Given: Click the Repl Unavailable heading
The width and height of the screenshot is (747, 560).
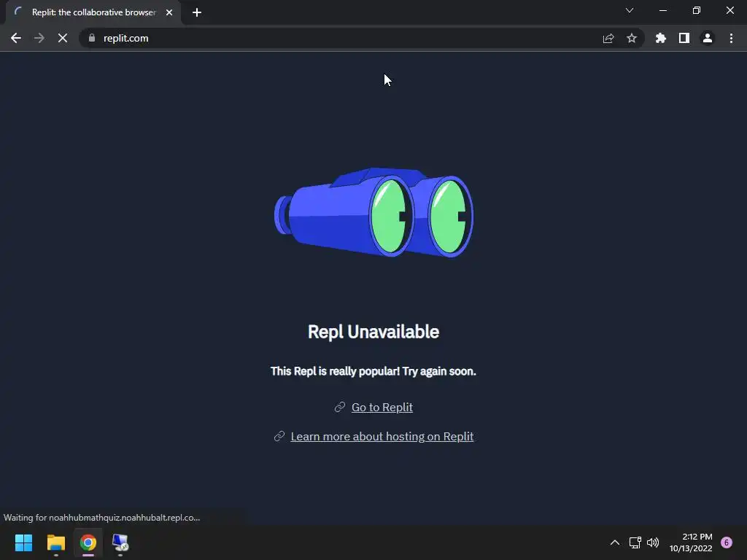Looking at the screenshot, I should click(373, 332).
